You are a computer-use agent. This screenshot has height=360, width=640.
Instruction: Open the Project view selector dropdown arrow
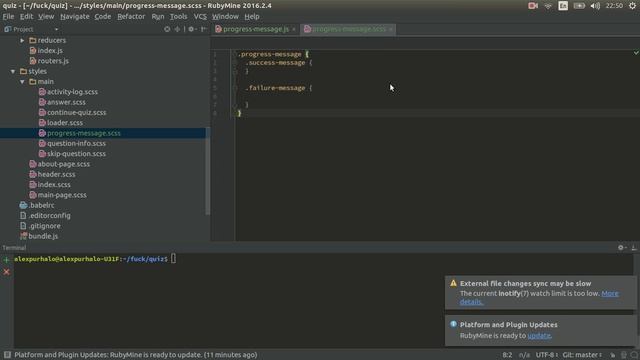(x=56, y=29)
